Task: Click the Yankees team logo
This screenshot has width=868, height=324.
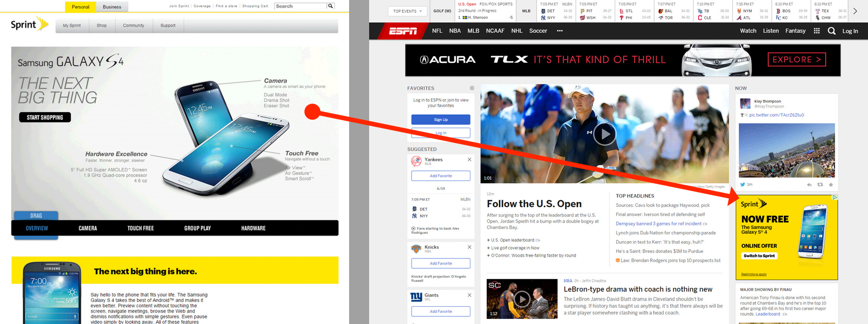Action: [x=416, y=161]
